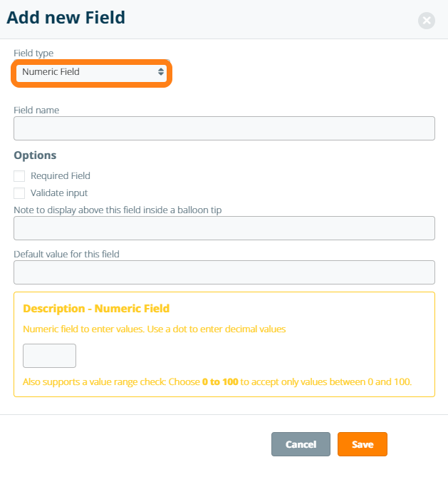Click the Options section heading

point(35,155)
